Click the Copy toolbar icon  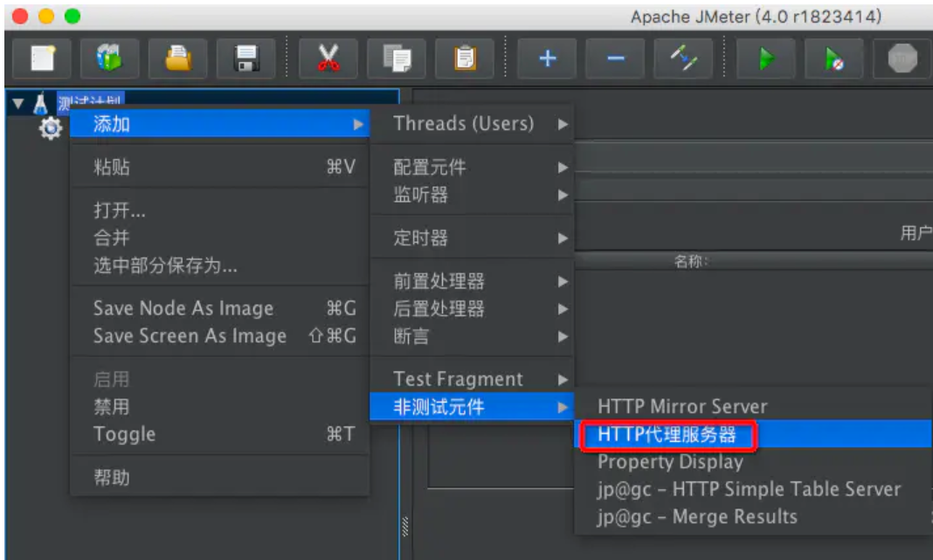[x=397, y=59]
